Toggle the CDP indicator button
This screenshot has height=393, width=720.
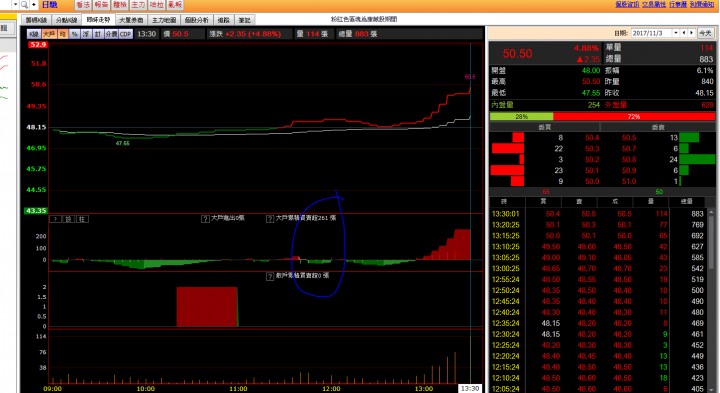click(x=126, y=34)
